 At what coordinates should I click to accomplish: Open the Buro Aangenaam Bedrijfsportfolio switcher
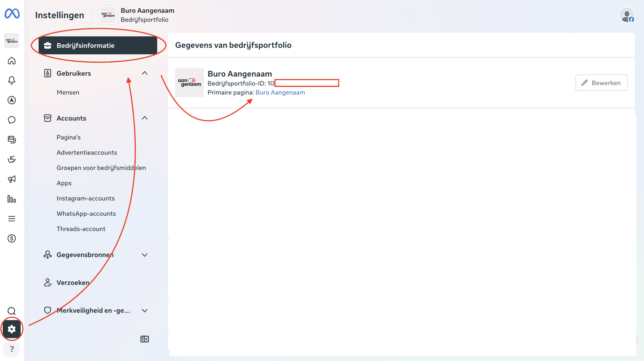coord(137,15)
